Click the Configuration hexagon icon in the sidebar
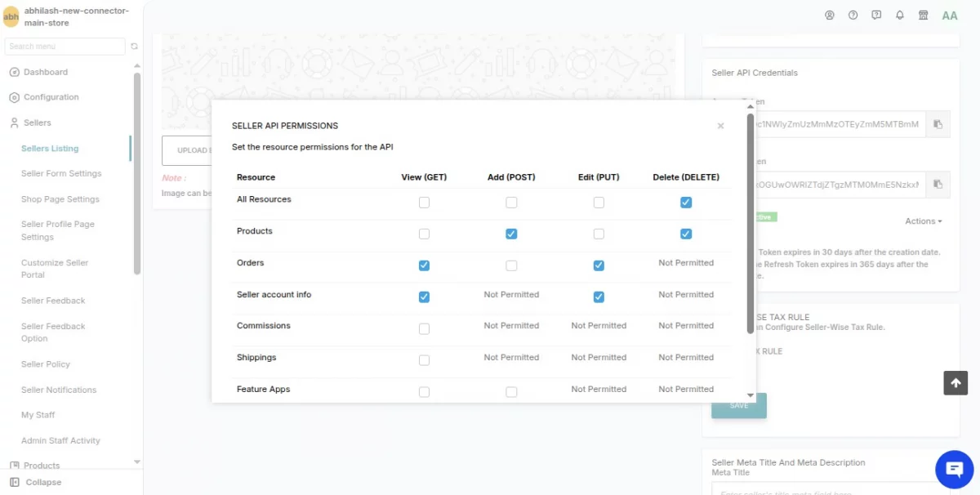The width and height of the screenshot is (980, 495). [x=14, y=97]
